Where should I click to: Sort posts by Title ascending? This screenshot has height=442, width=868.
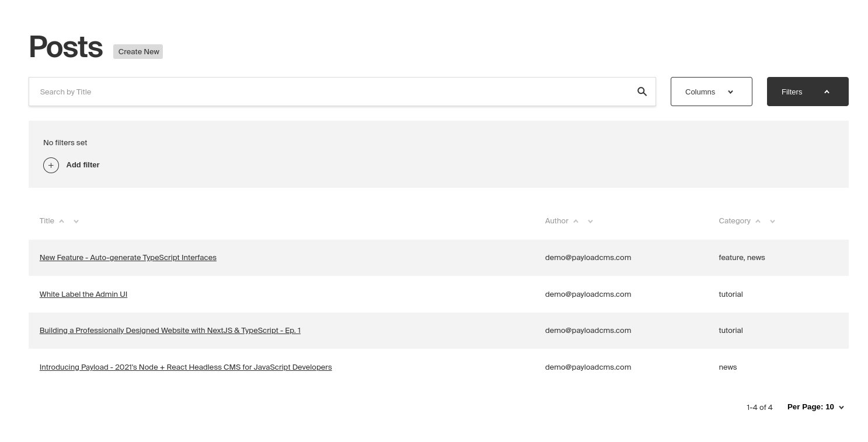(x=62, y=221)
